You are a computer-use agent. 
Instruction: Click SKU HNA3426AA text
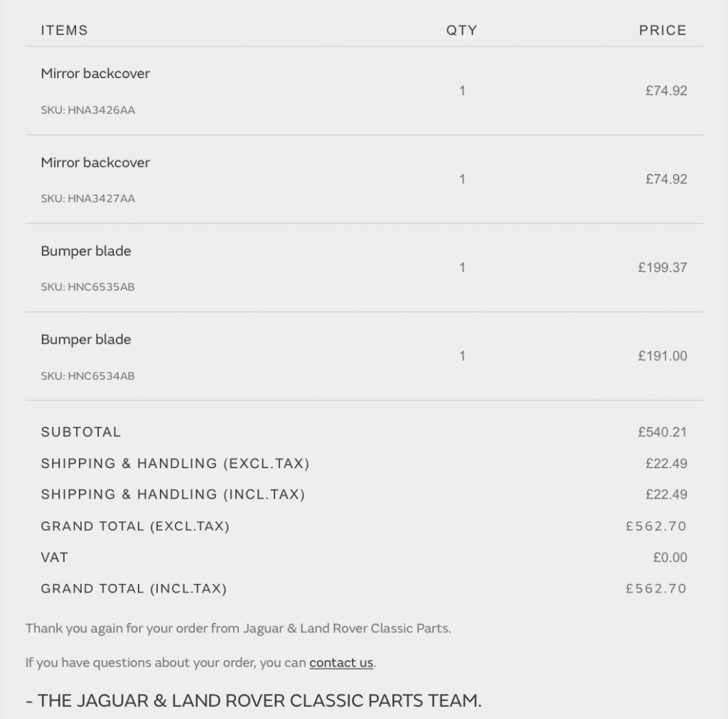[x=87, y=110]
